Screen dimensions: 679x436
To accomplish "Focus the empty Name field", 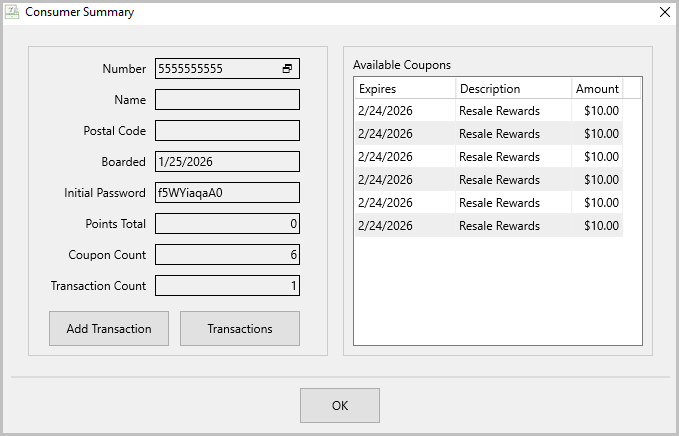I will click(227, 100).
